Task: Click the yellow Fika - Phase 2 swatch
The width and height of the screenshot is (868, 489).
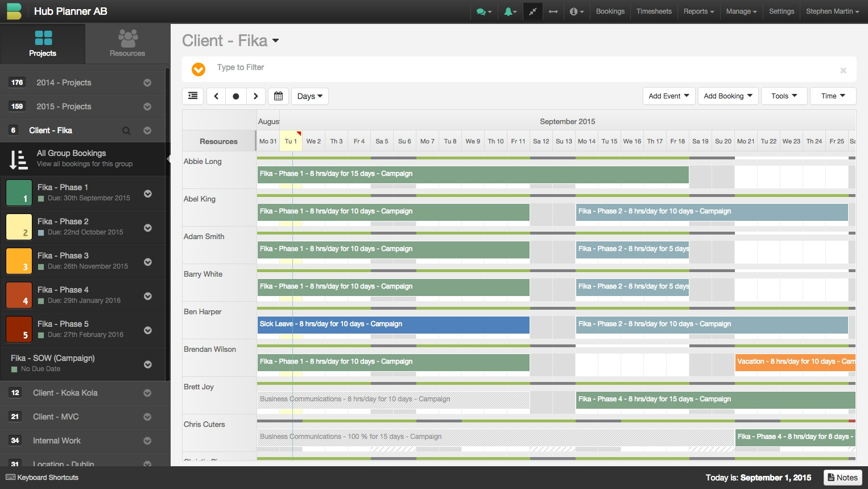Action: [x=19, y=227]
